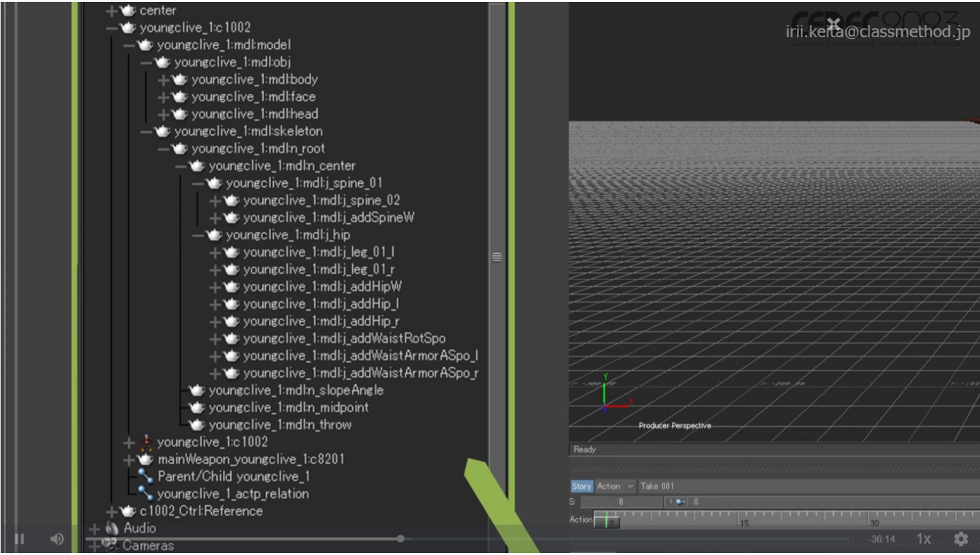
Task: Select youngclive_1:mdl:n_slopeAngle in the tree
Action: click(296, 390)
